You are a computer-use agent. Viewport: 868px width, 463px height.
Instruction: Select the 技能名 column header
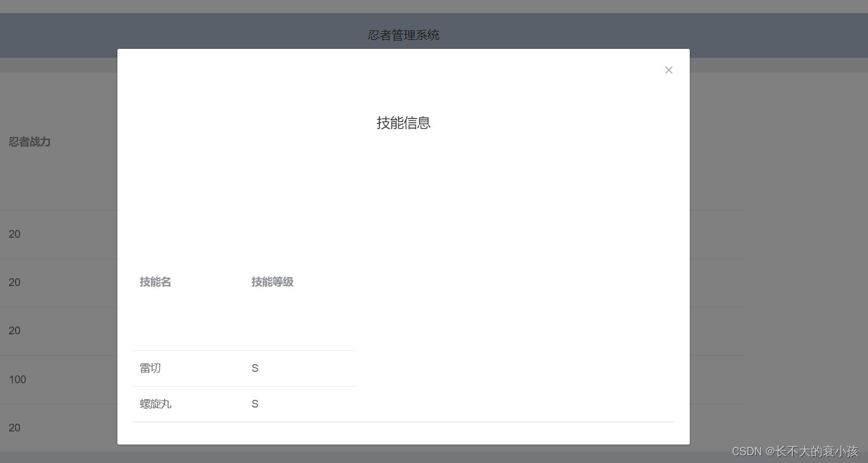click(x=156, y=282)
